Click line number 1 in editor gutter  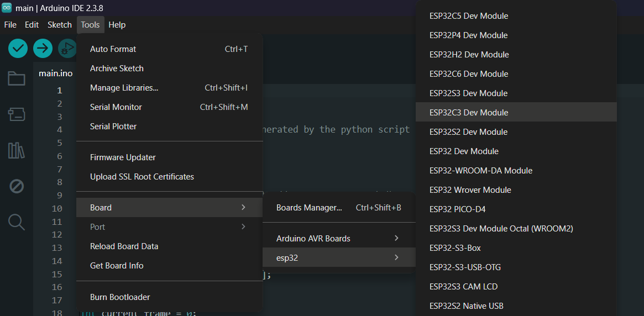[60, 90]
